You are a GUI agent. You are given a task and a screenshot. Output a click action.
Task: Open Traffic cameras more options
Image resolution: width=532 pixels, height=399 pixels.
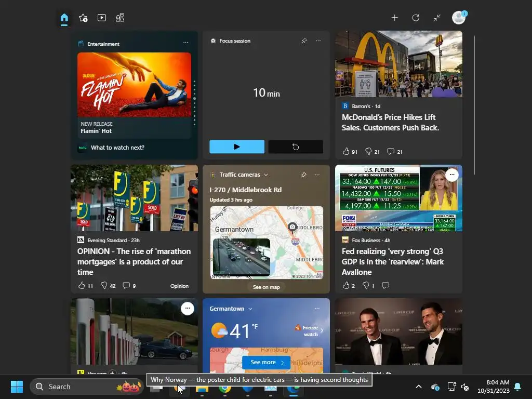317,175
